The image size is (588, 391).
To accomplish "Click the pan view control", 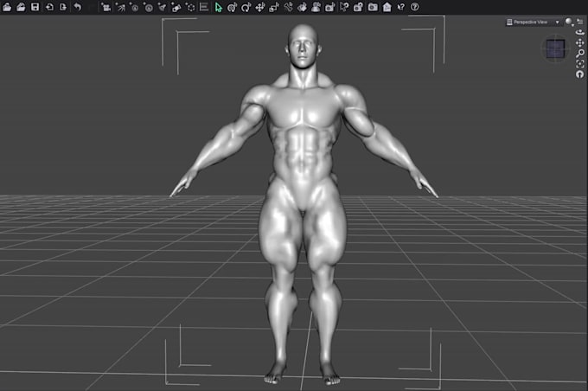I will coord(579,42).
